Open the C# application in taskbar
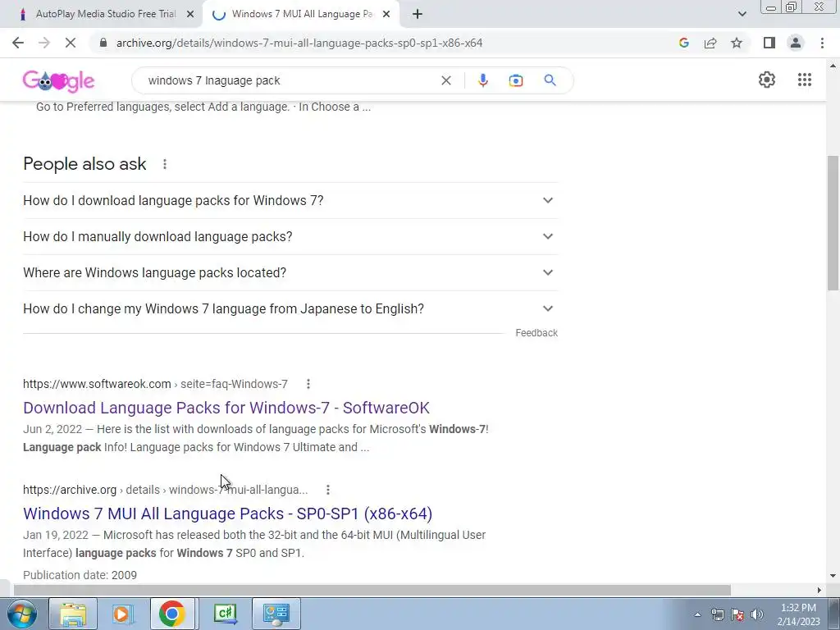Screen dimensions: 840x630 coord(225,614)
